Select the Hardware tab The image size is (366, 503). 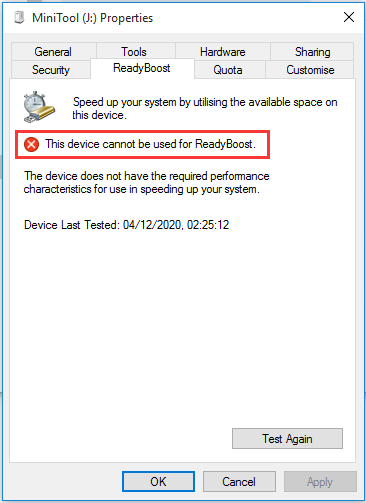point(223,52)
